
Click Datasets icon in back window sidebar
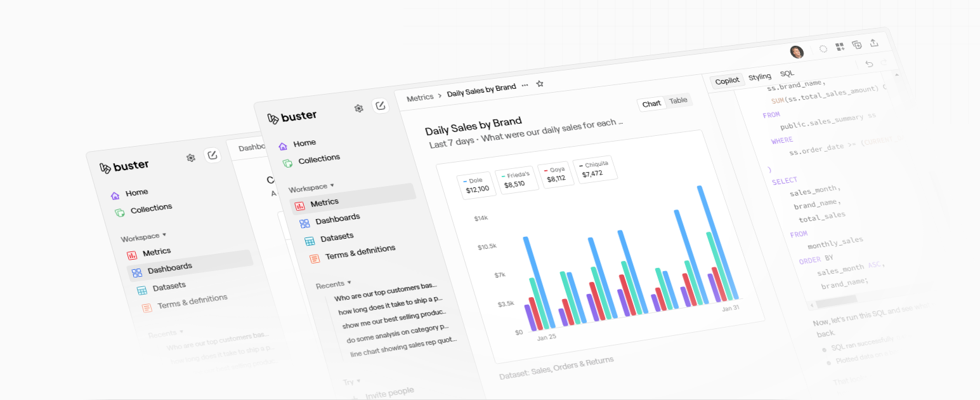tap(142, 290)
